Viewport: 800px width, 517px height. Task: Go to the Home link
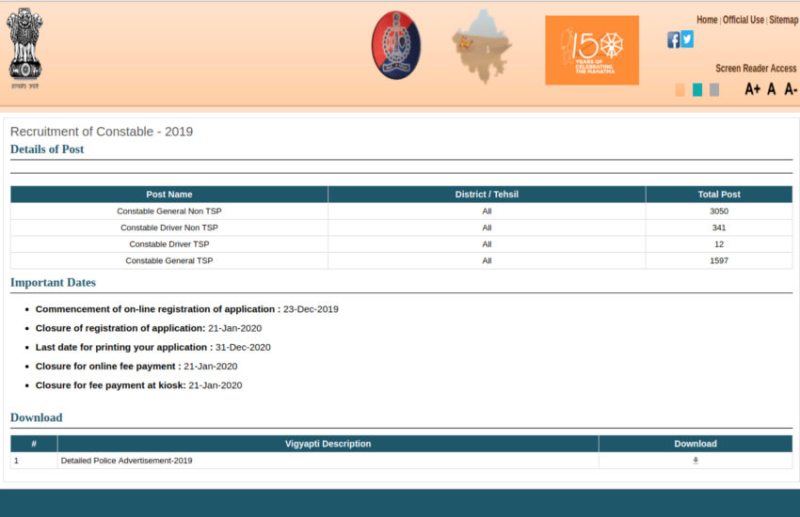[x=707, y=20]
